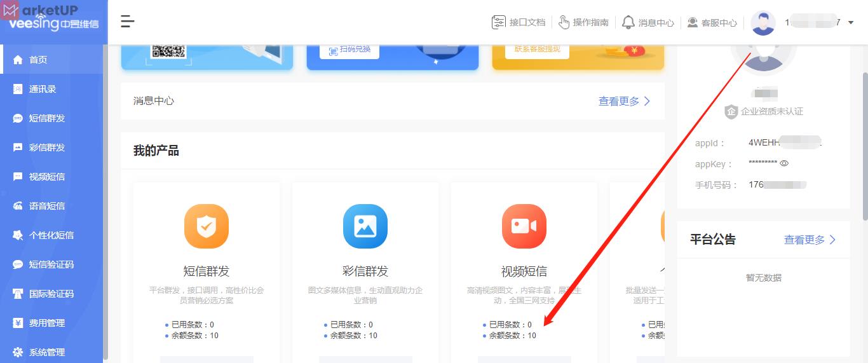Viewport: 868px width, 363px height.
Task: Open 消息中心 from the top bar
Action: (648, 22)
